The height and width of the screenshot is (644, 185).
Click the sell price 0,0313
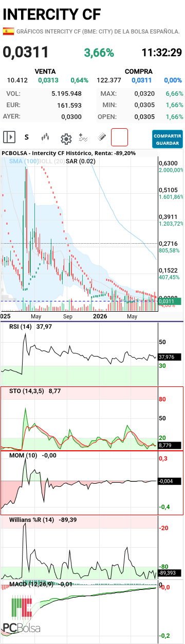click(48, 80)
